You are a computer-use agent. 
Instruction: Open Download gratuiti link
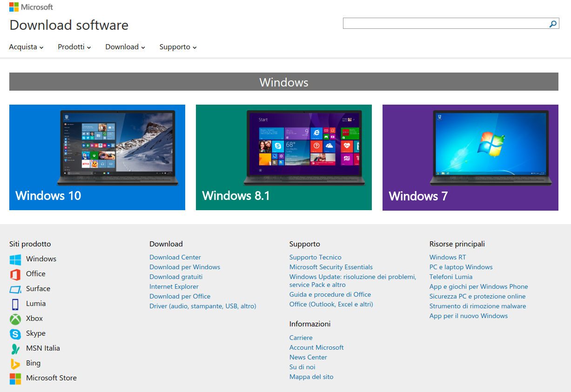(x=176, y=277)
